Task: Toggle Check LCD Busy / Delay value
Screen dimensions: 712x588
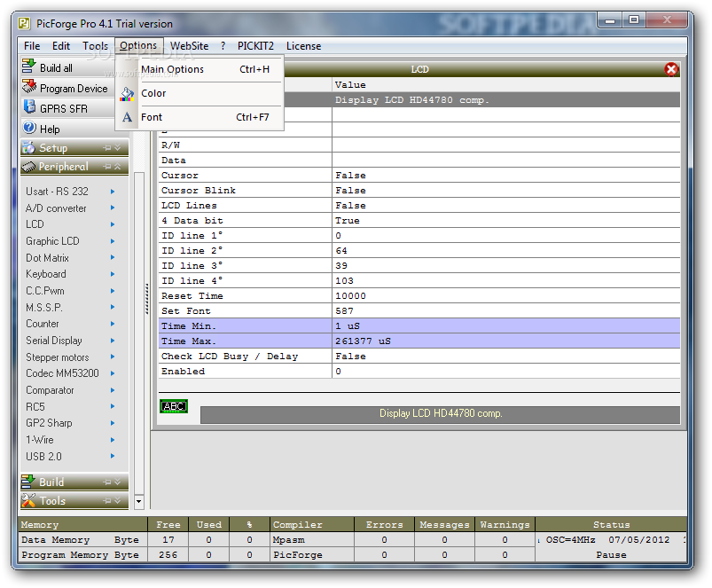Action: 505,356
